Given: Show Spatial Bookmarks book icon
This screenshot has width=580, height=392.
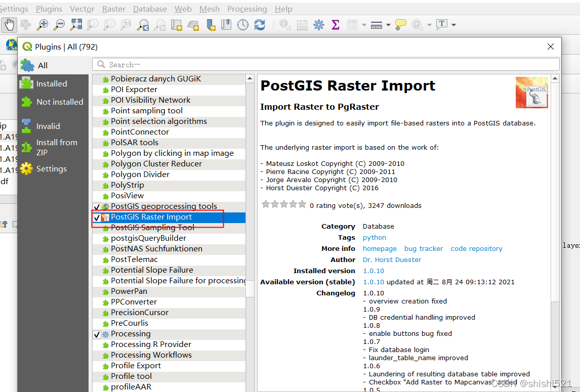Looking at the screenshot, I should tap(226, 25).
